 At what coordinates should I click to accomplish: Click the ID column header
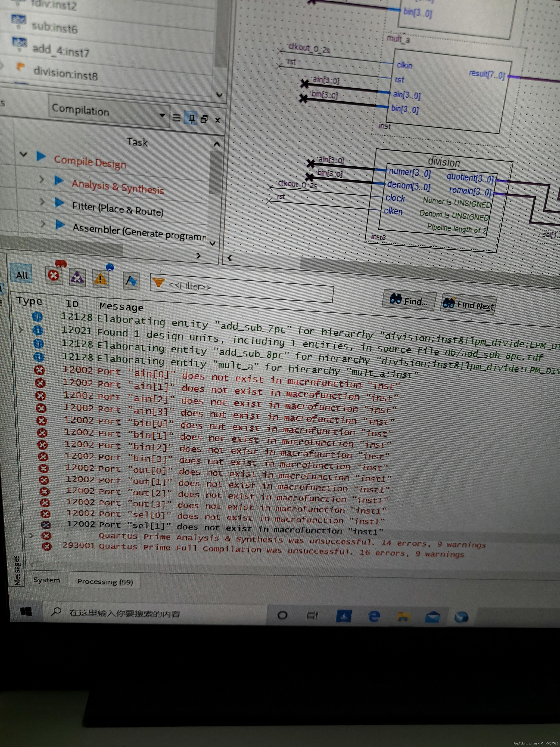[x=72, y=304]
